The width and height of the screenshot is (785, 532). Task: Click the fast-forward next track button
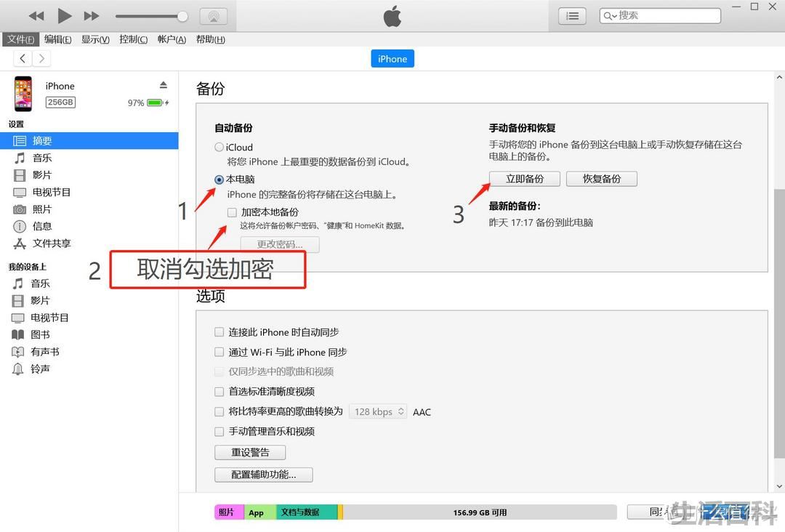[91, 16]
